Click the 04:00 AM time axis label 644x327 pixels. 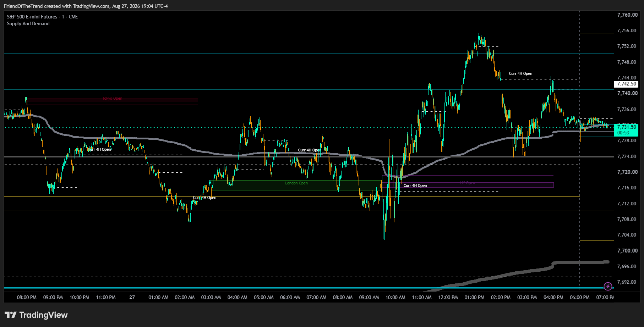click(x=237, y=297)
